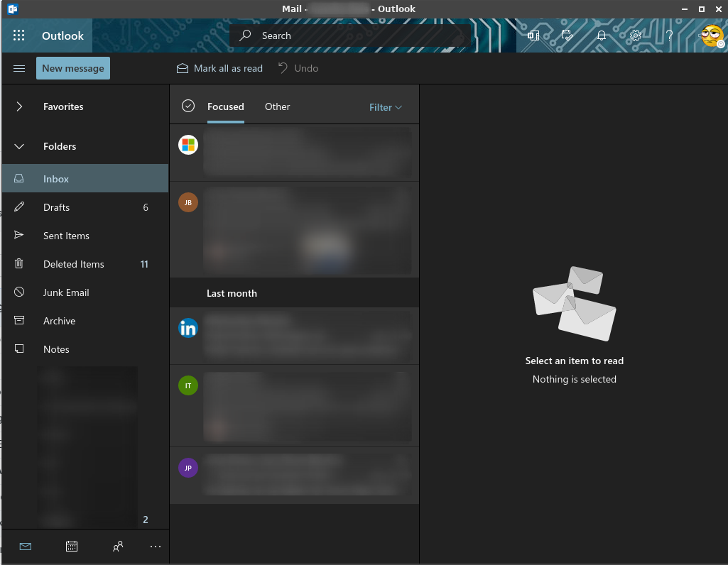Click the Outlook brand label

63,35
